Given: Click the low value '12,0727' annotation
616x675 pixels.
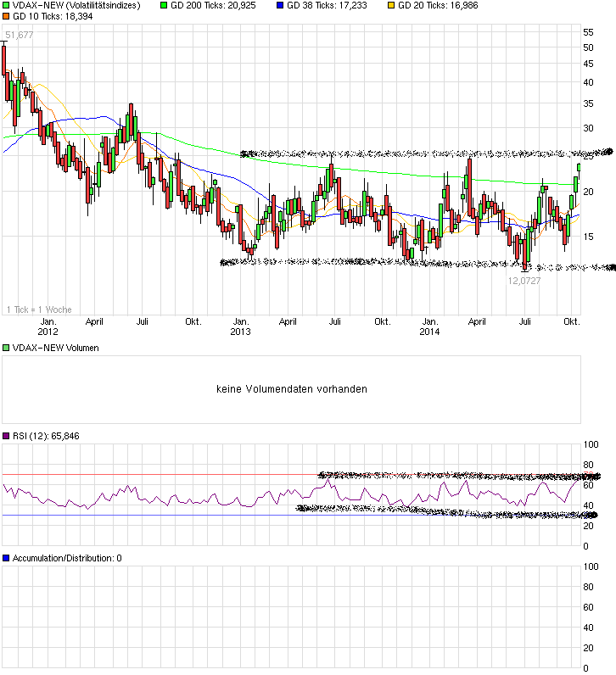Looking at the screenshot, I should 524,281.
